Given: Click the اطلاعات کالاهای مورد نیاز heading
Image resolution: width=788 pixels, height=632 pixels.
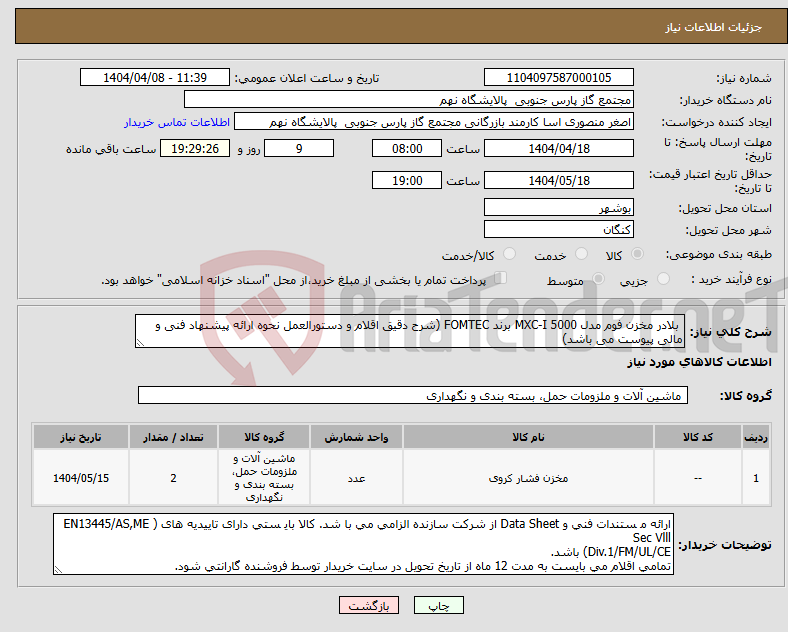Looking at the screenshot, I should click(x=699, y=362).
